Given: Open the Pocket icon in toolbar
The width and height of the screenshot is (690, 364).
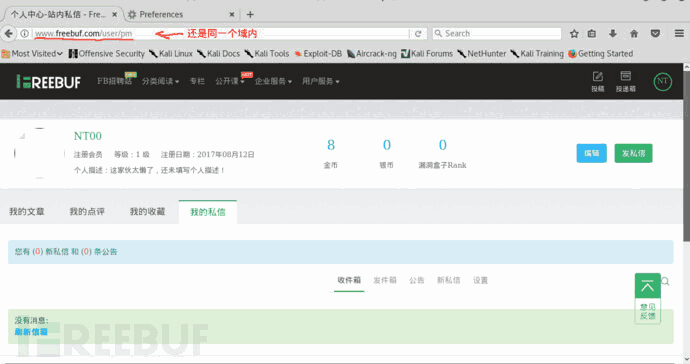Looking at the screenshot, I should [655, 33].
